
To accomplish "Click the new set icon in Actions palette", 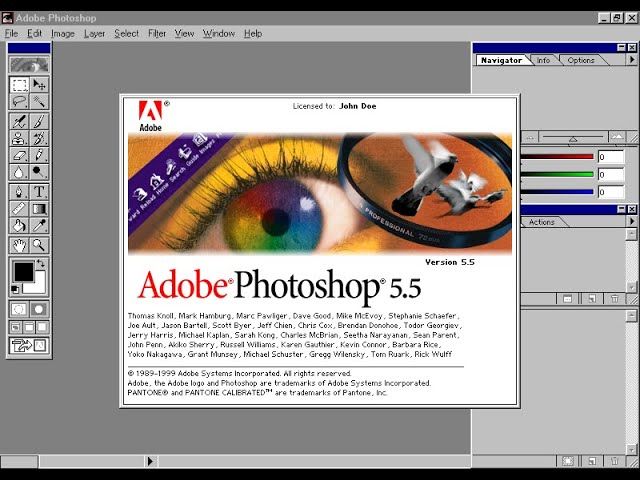I will point(568,299).
